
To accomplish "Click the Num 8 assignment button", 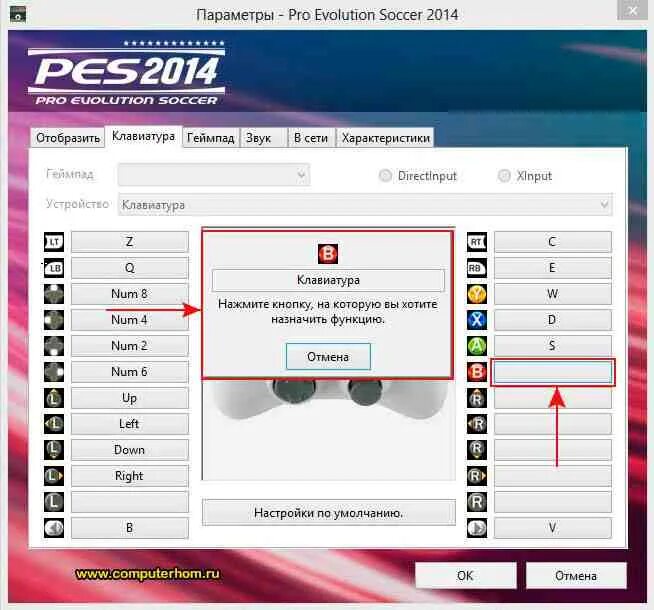I will point(130,294).
